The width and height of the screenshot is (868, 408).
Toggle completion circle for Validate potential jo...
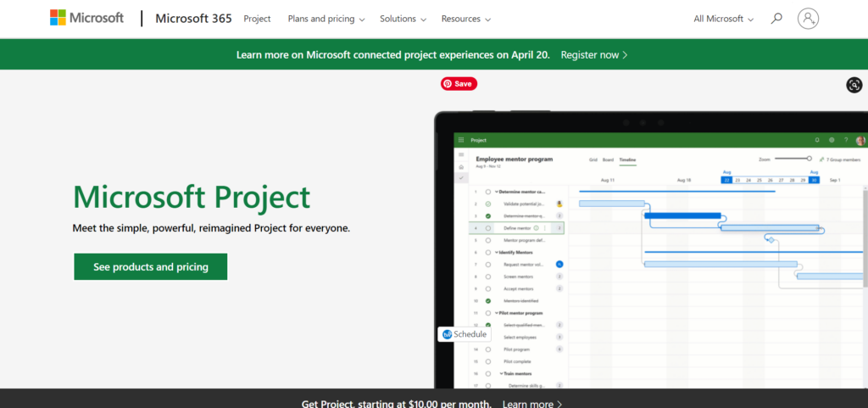point(487,204)
